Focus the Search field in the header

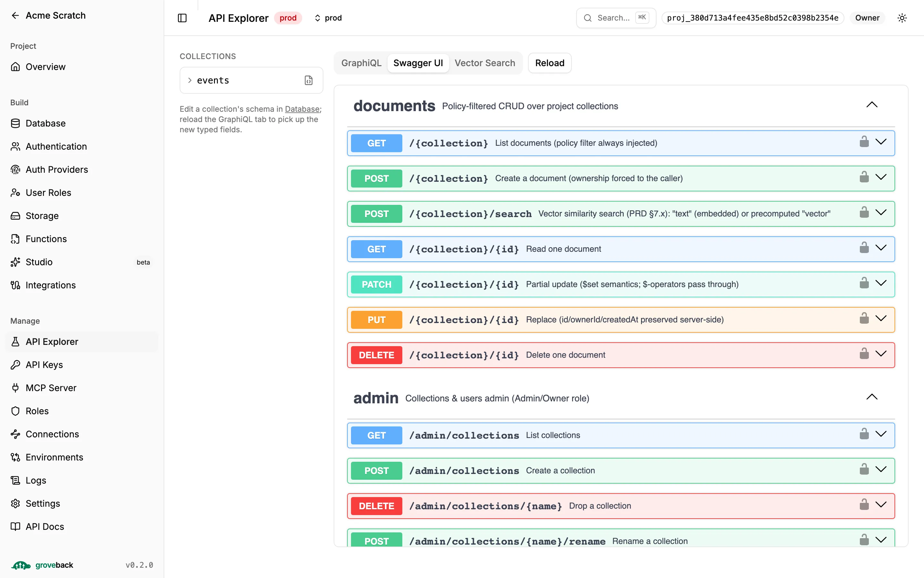coord(616,18)
